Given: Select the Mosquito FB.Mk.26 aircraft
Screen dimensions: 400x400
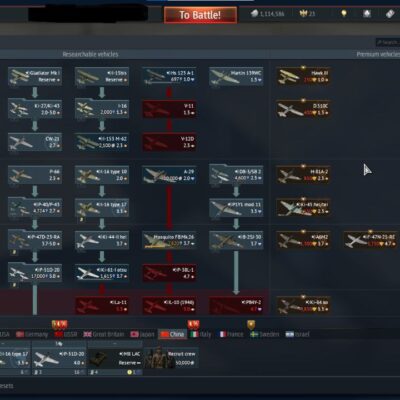Looking at the screenshot, I should (169, 240).
